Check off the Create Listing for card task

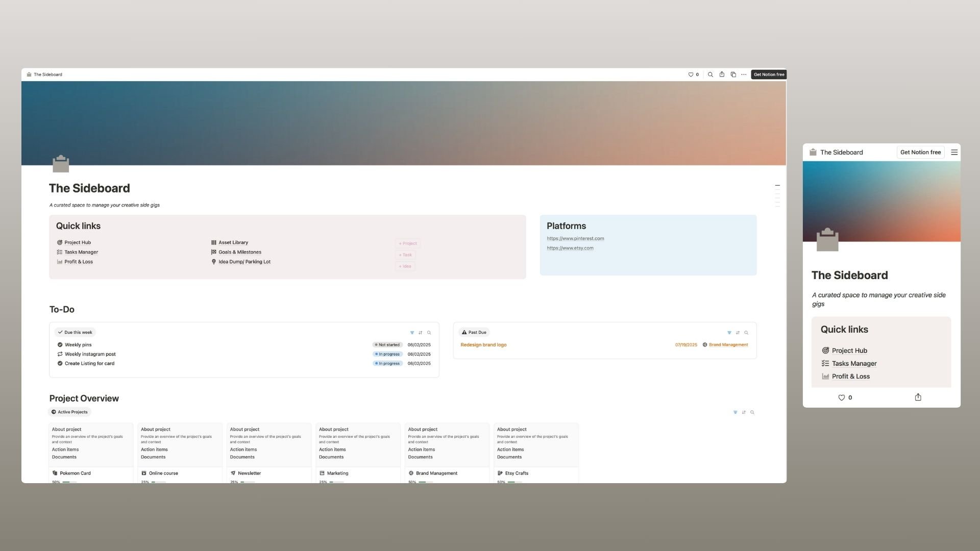click(60, 364)
